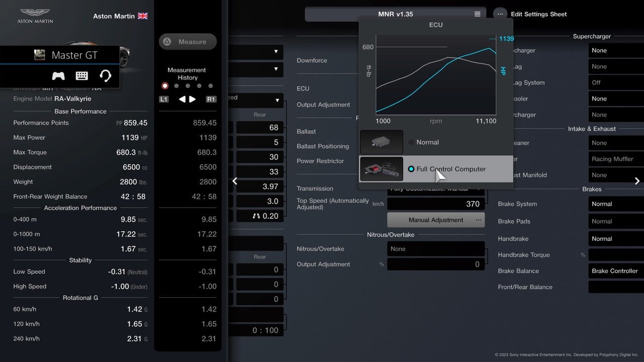Click the Rear value 33 field

tap(260, 172)
